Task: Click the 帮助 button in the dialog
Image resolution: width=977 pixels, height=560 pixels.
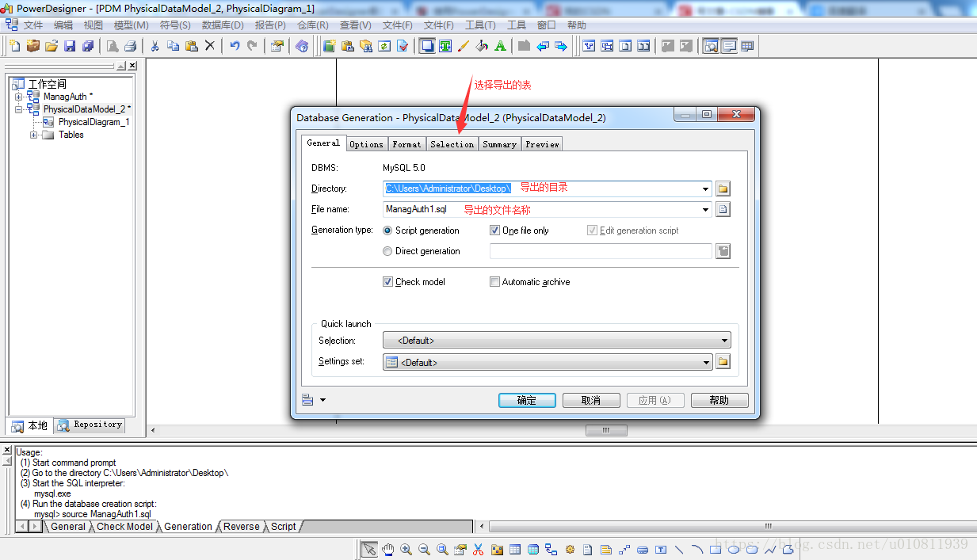Action: tap(719, 400)
